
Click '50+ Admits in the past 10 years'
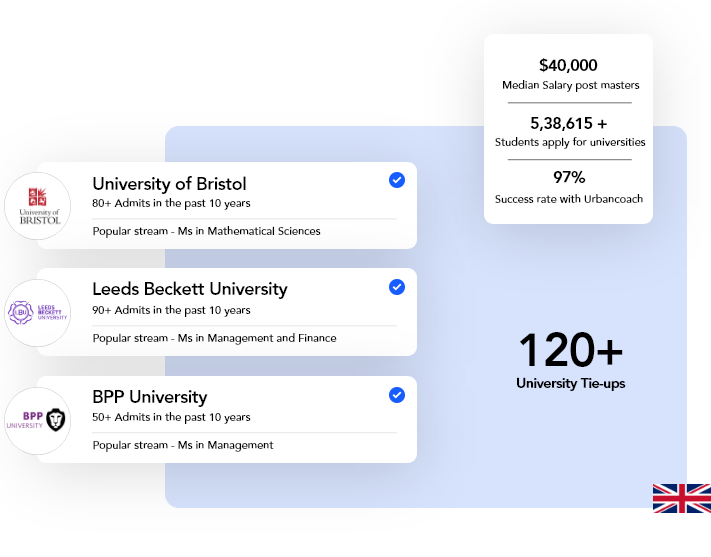171,417
